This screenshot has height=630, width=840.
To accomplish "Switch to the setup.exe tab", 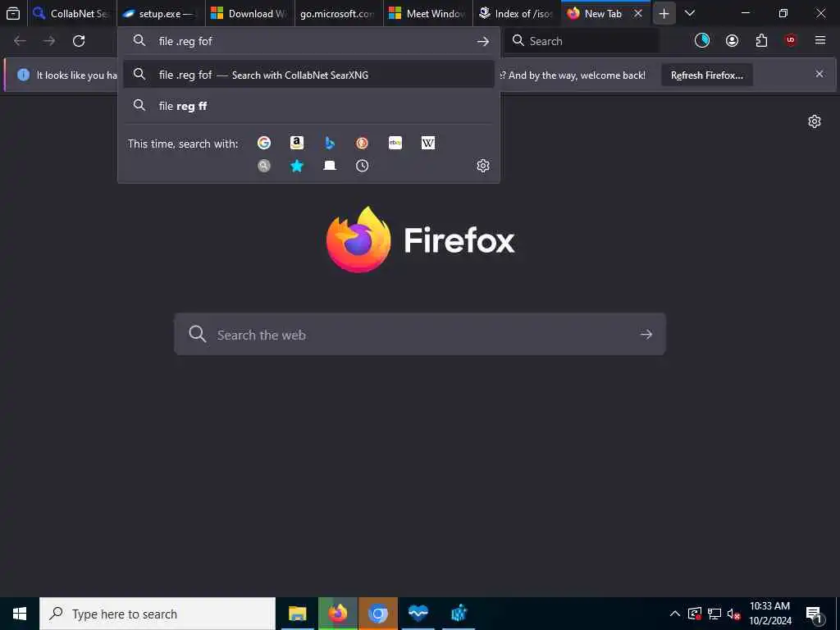I will click(161, 14).
